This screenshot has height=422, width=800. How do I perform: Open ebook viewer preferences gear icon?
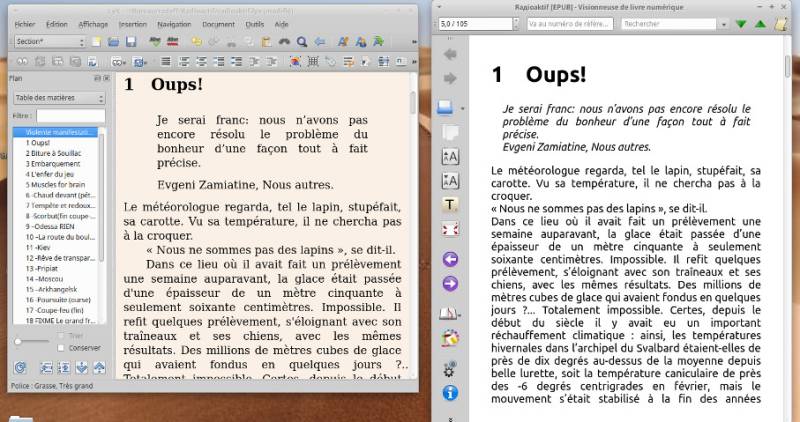[x=449, y=369]
